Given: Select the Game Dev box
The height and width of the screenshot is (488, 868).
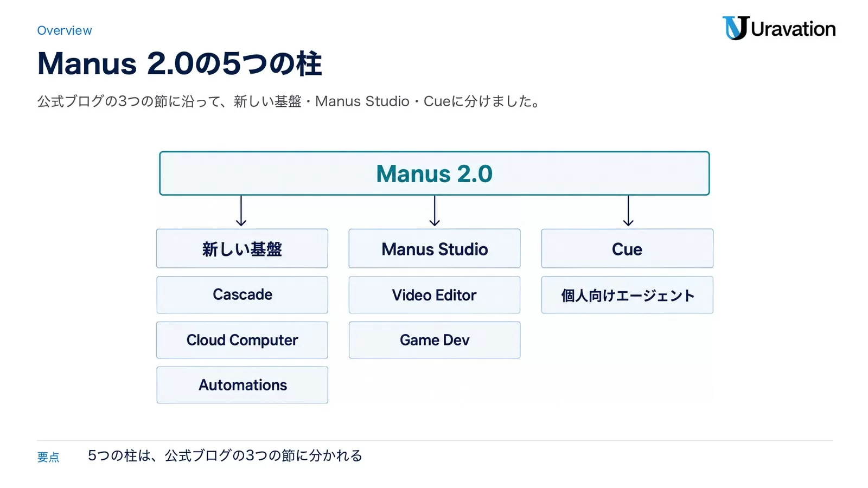Looking at the screenshot, I should coord(435,340).
